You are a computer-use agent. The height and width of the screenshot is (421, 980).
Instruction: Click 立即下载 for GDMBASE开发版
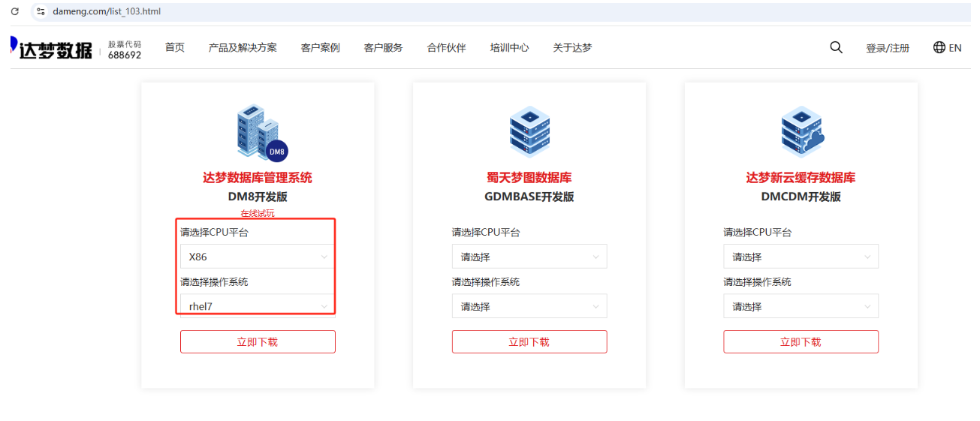click(529, 341)
